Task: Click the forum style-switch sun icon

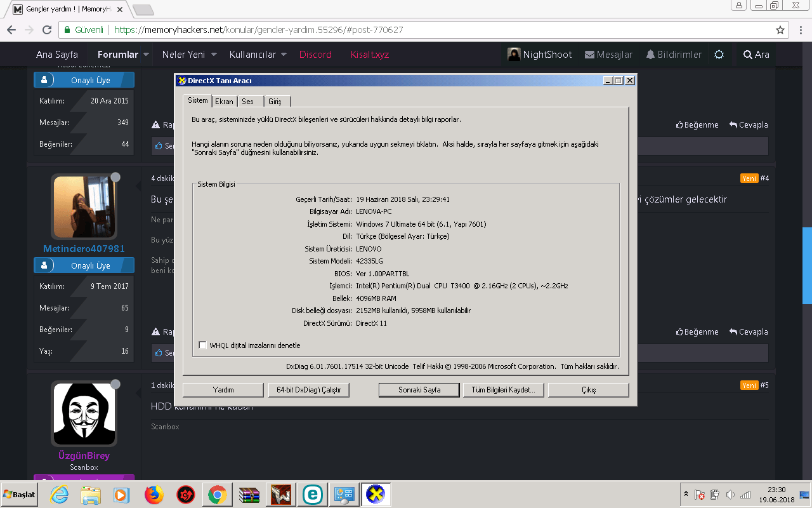Action: [719, 55]
